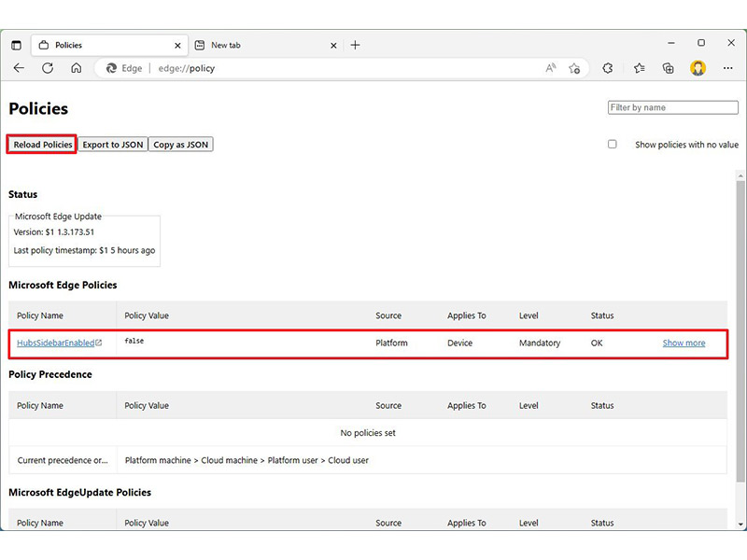Focus the Filter by name field
The width and height of the screenshot is (747, 560).
click(672, 107)
